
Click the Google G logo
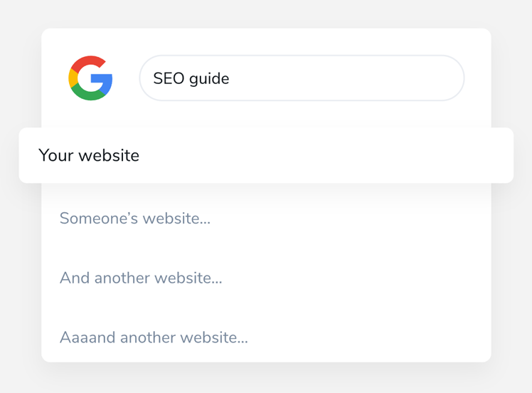point(90,78)
